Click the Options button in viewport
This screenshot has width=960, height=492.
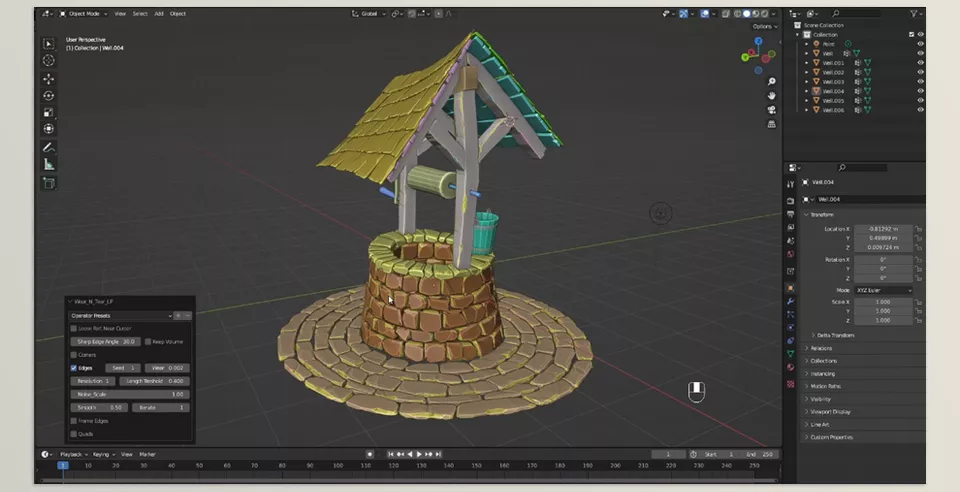pos(763,26)
